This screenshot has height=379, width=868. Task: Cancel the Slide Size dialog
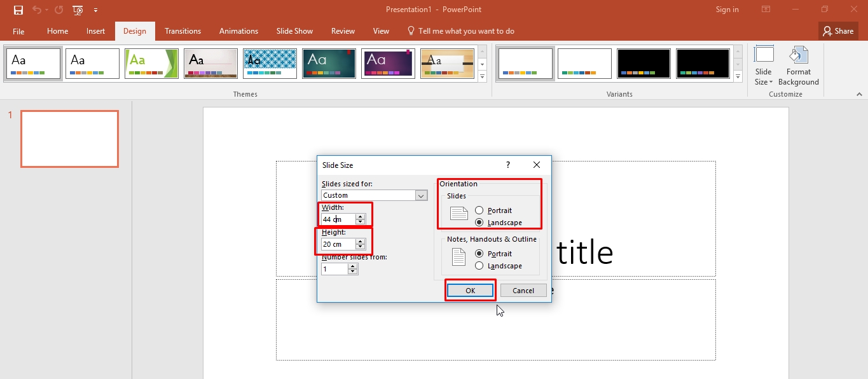tap(523, 290)
